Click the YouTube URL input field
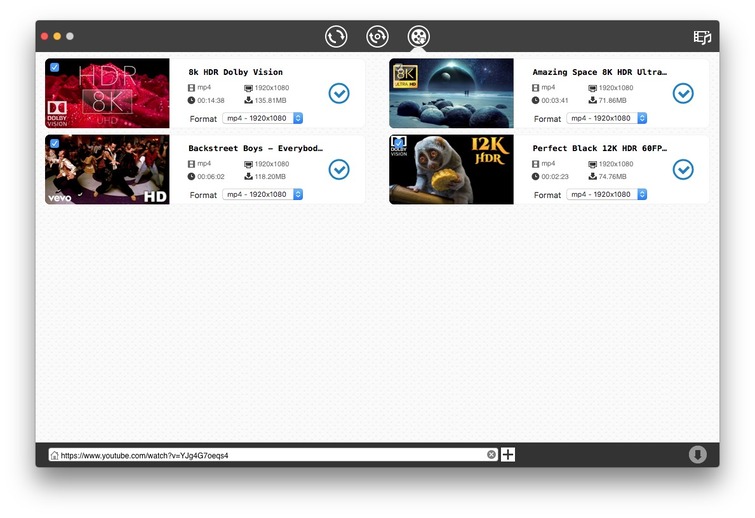This screenshot has height=518, width=755. [270, 455]
